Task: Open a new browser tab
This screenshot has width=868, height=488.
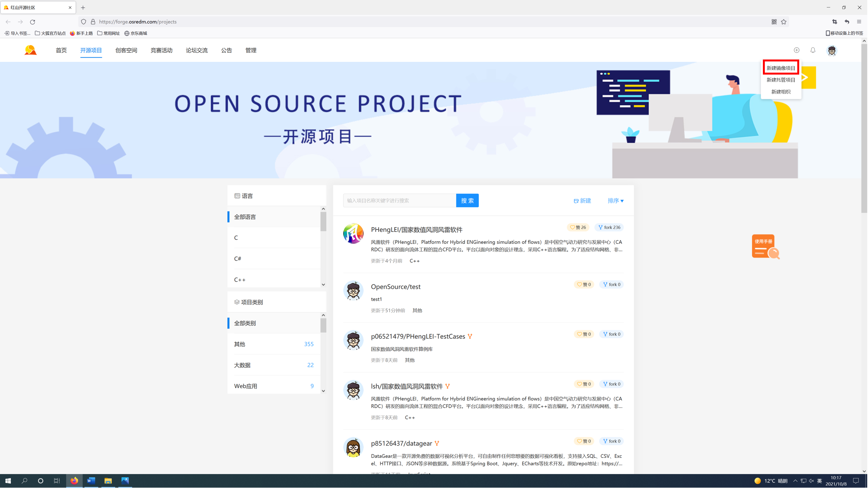Action: [x=83, y=8]
